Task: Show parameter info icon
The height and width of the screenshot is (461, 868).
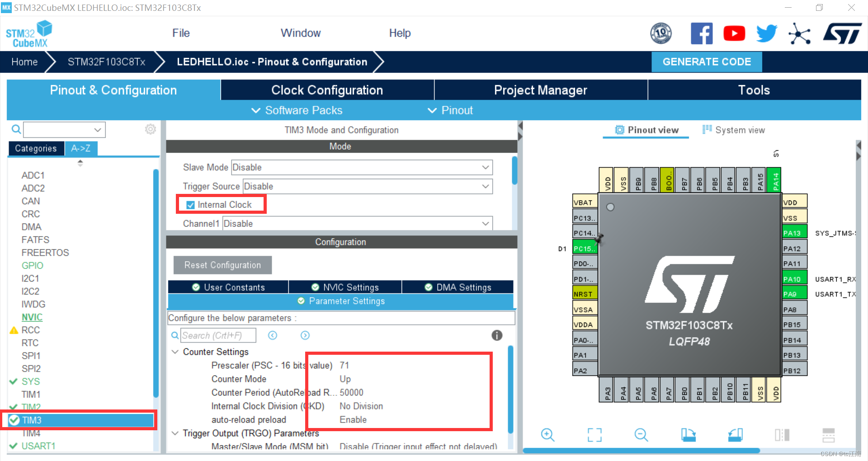Action: coord(497,335)
